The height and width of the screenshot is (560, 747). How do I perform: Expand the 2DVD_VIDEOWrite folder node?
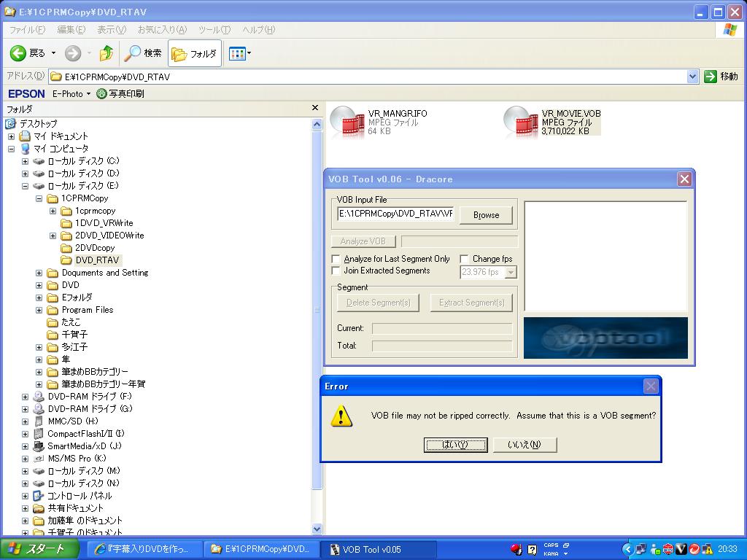[53, 236]
